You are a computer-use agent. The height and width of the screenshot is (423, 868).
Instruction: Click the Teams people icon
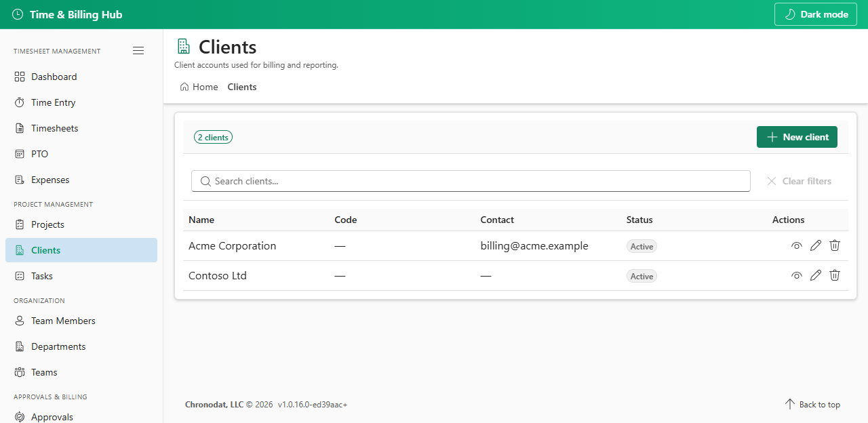(x=20, y=372)
